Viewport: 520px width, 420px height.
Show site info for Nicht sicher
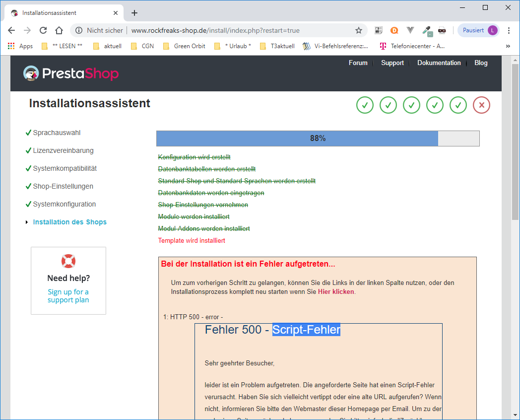click(x=99, y=30)
